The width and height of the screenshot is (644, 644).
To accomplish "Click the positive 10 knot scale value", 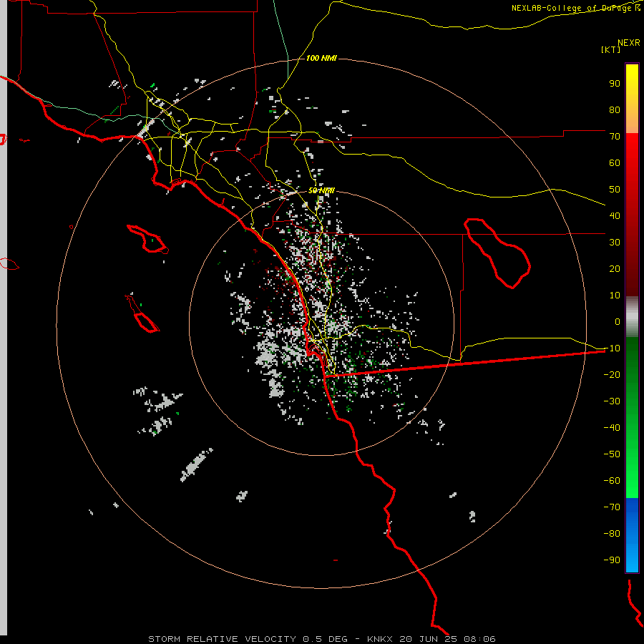I will 615,296.
